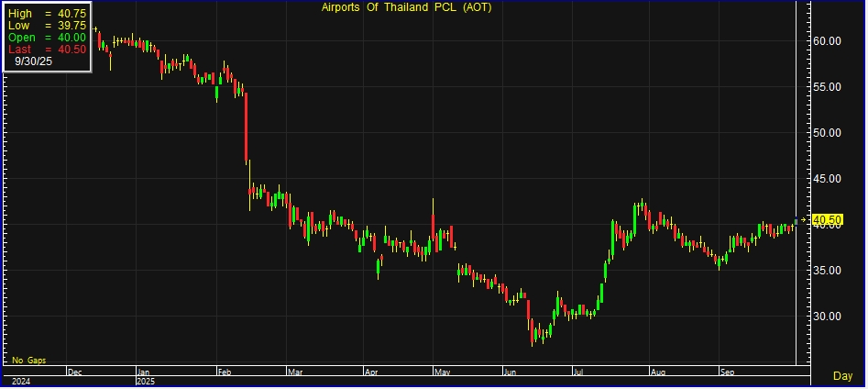
Task: Click the 2025 year label
Action: [146, 382]
